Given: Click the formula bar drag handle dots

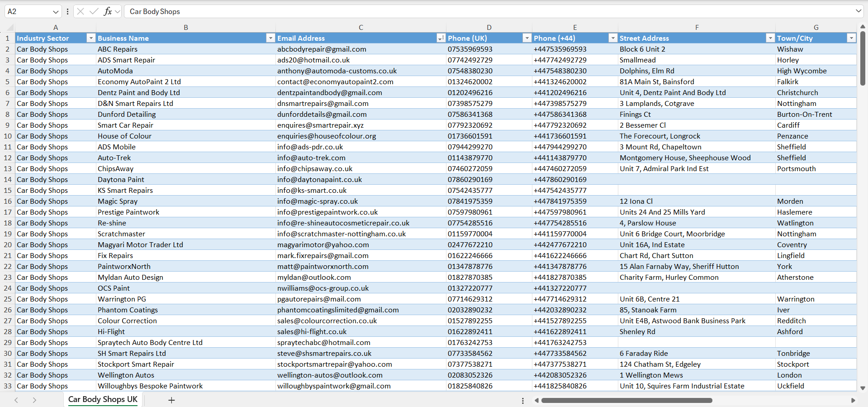Looking at the screenshot, I should coord(67,11).
